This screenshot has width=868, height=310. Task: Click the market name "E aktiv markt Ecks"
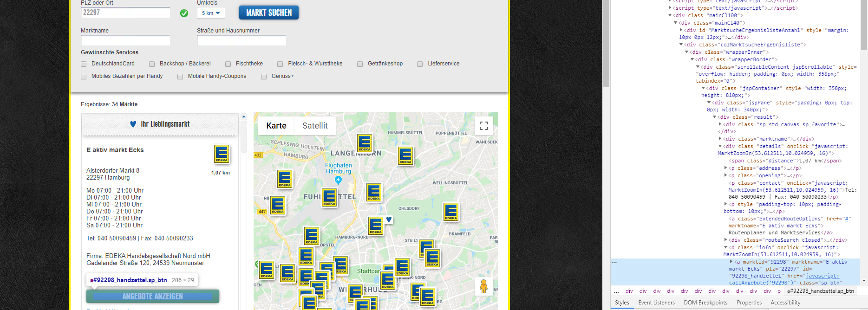115,150
